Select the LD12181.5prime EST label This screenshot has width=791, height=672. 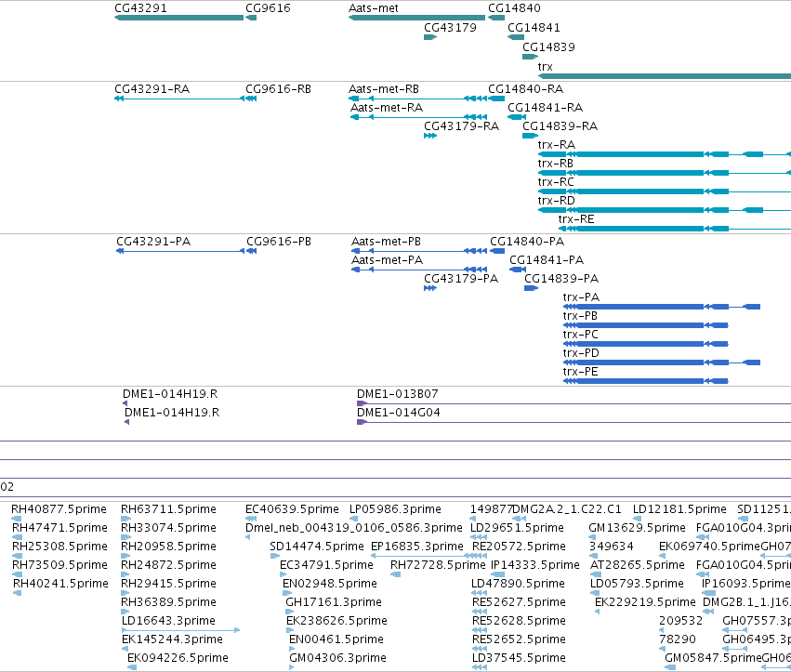point(679,509)
